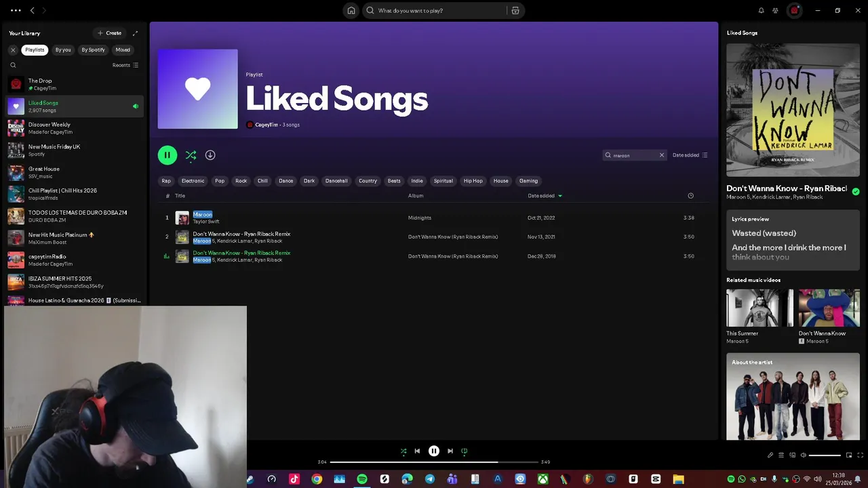Filter songs by Chill genre
The height and width of the screenshot is (488, 868).
262,181
